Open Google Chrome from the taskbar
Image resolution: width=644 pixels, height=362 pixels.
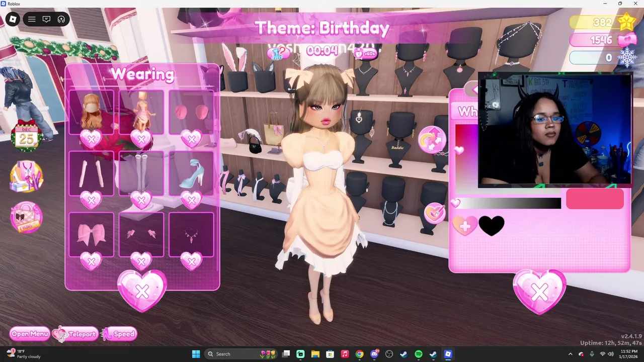[x=359, y=354]
